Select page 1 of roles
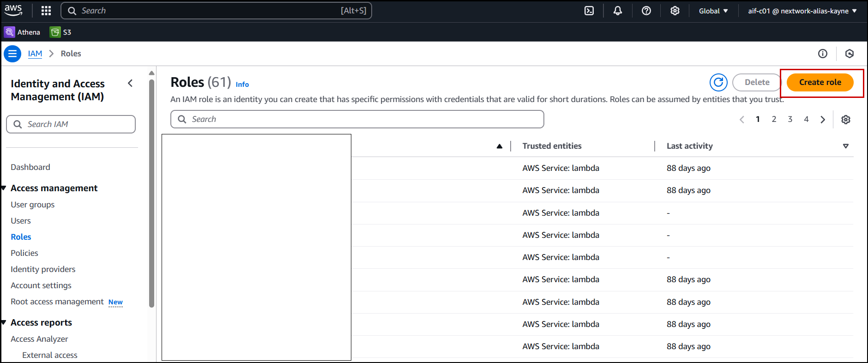This screenshot has width=868, height=363. pyautogui.click(x=758, y=119)
